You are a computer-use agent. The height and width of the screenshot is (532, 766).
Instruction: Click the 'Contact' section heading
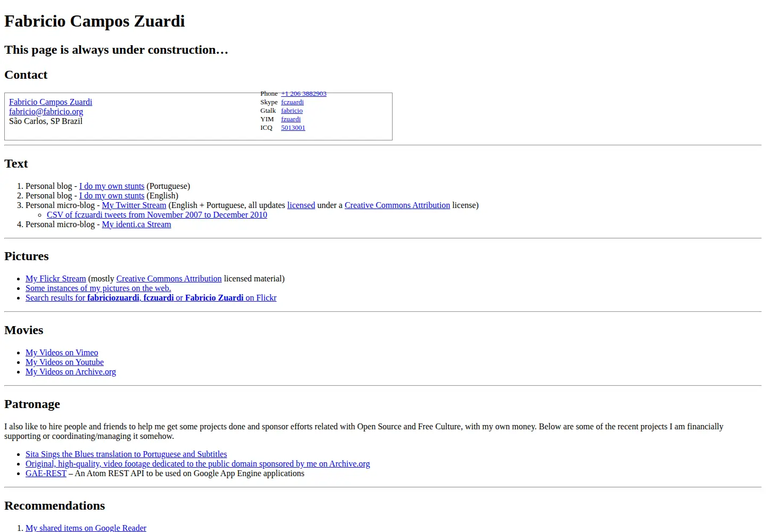[x=26, y=75]
